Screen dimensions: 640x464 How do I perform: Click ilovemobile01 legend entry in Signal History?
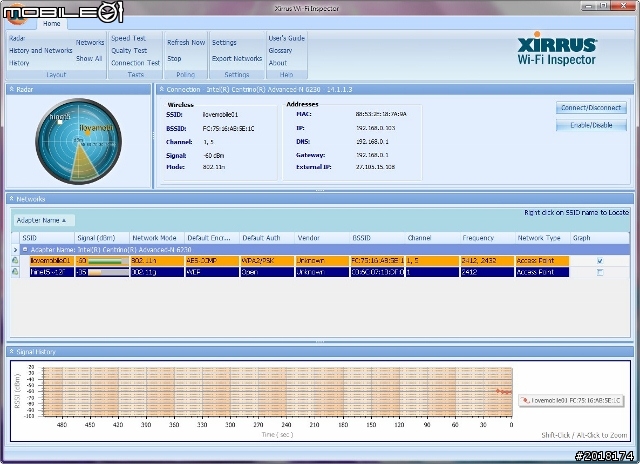pyautogui.click(x=571, y=400)
